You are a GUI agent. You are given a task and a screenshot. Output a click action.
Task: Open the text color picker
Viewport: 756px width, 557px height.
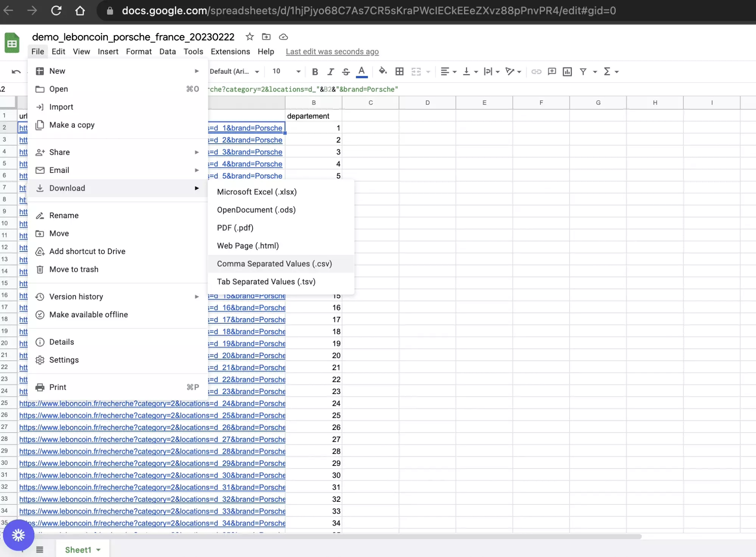[x=362, y=71]
